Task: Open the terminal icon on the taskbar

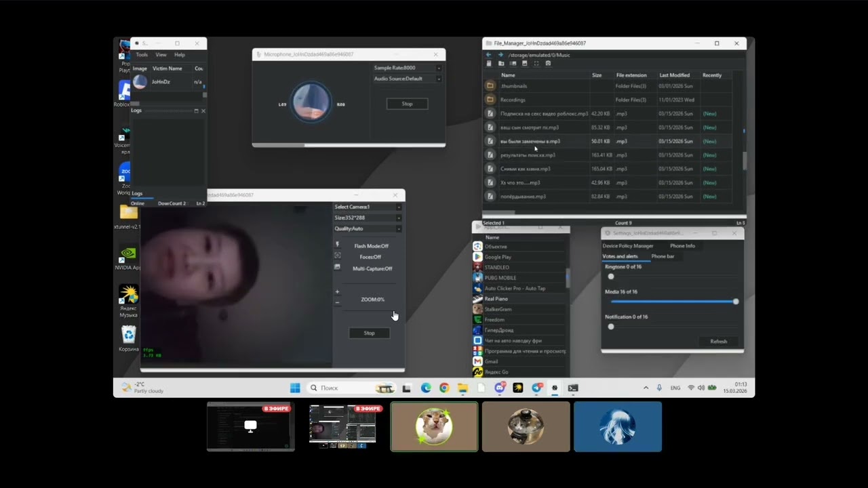Action: [x=573, y=388]
